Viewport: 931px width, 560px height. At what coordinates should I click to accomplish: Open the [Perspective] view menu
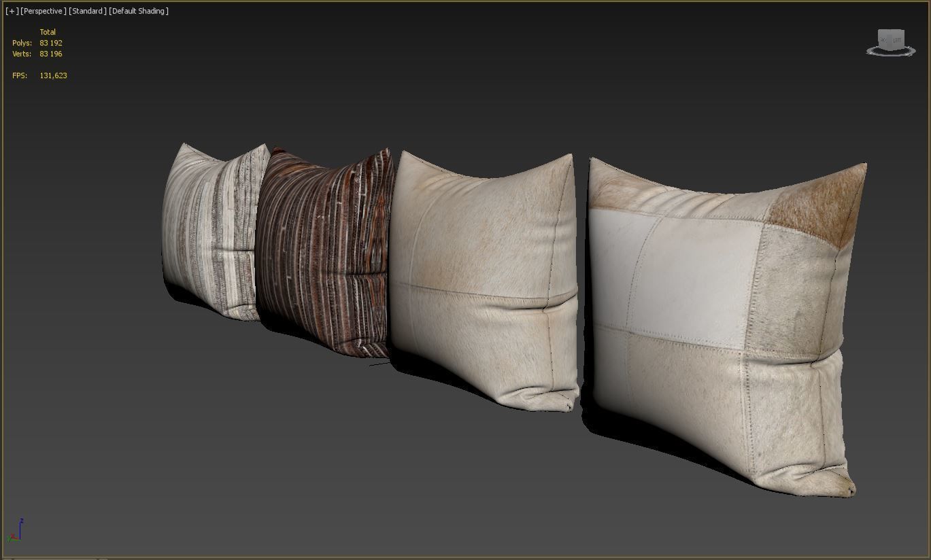[44, 11]
